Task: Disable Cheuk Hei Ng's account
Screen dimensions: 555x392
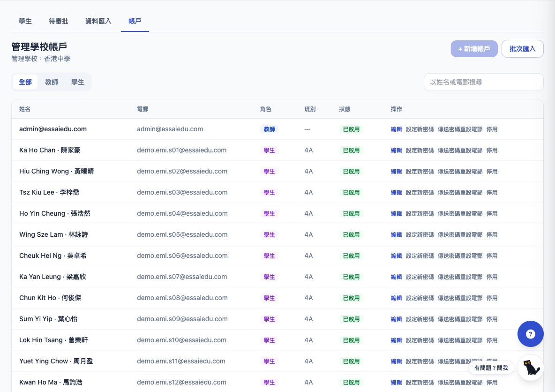Action: [x=492, y=256]
